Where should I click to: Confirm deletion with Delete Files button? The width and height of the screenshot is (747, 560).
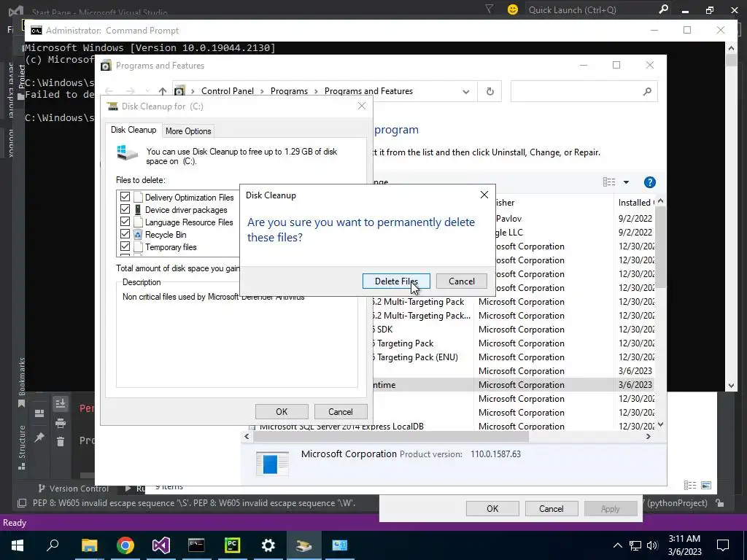tap(396, 281)
